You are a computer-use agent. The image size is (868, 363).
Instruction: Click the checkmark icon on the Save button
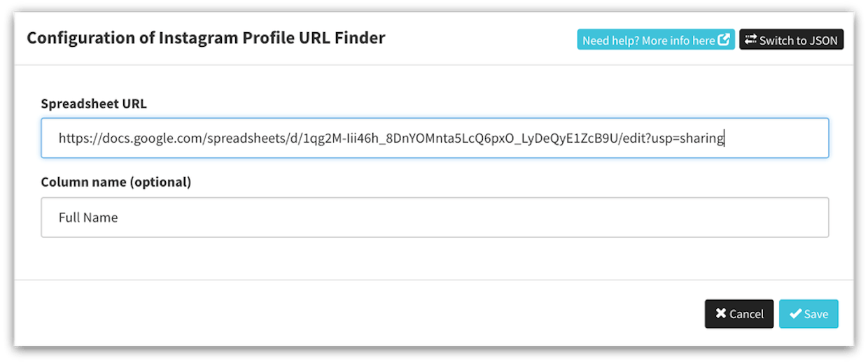click(x=795, y=314)
